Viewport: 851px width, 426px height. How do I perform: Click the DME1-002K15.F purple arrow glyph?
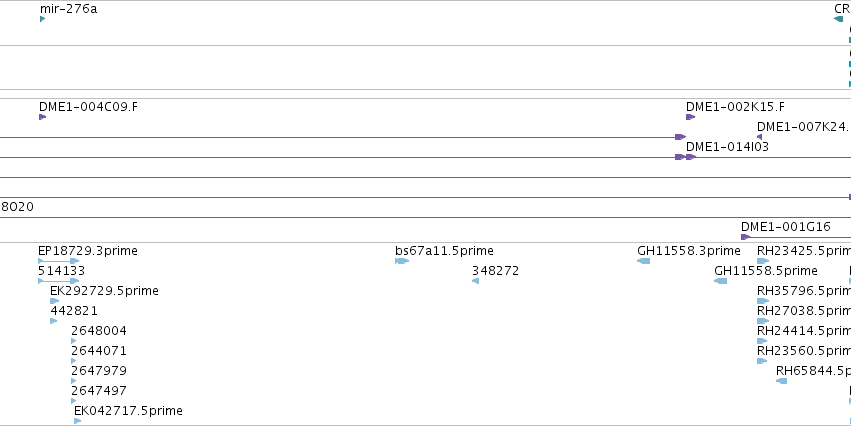(x=690, y=117)
